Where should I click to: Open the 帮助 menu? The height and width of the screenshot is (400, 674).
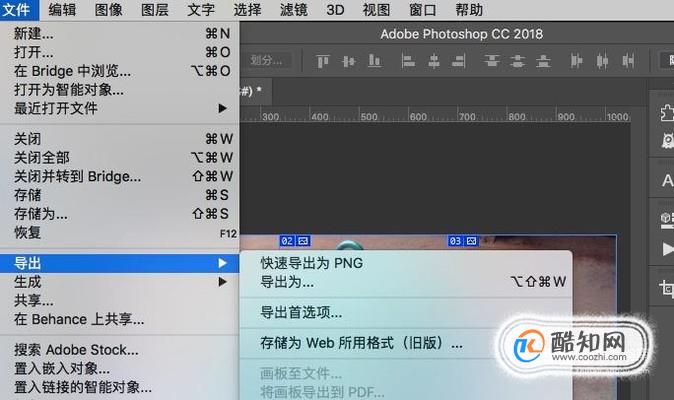pos(469,10)
